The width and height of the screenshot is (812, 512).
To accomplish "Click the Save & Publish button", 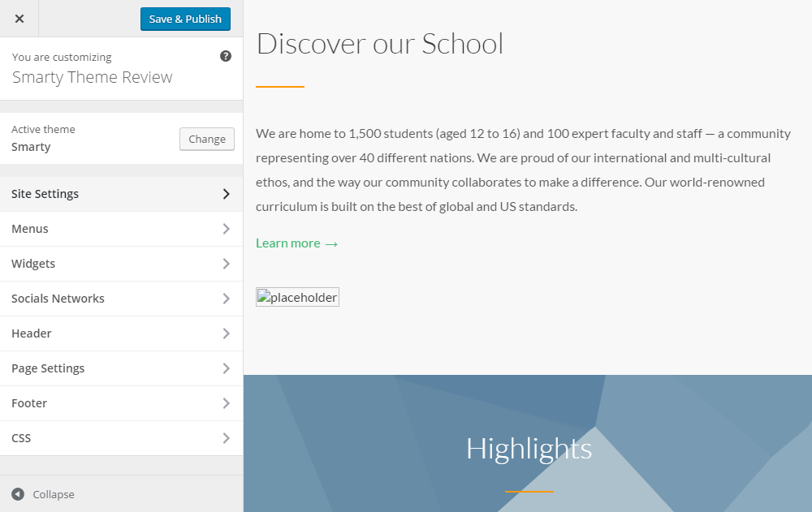I will pos(185,19).
